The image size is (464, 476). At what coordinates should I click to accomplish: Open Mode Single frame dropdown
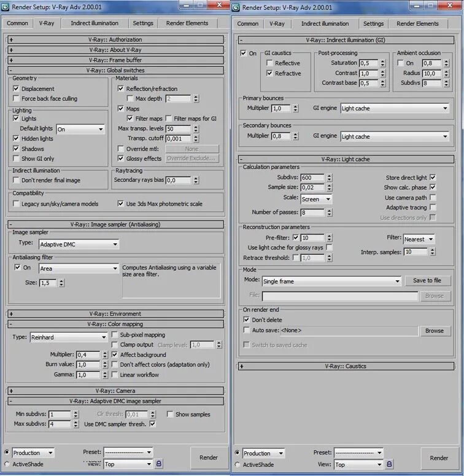pyautogui.click(x=331, y=281)
